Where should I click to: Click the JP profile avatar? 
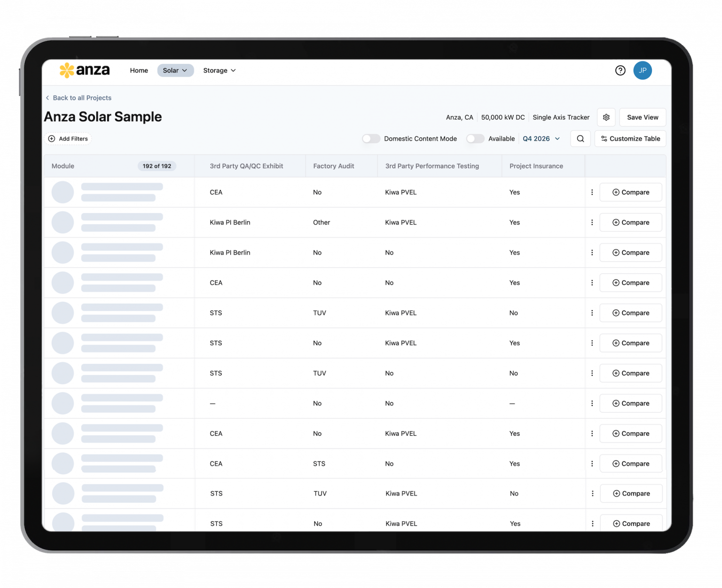click(x=643, y=70)
